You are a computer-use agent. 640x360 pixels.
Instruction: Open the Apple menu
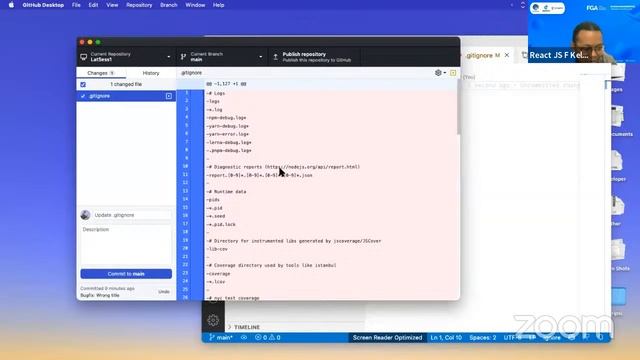11,5
